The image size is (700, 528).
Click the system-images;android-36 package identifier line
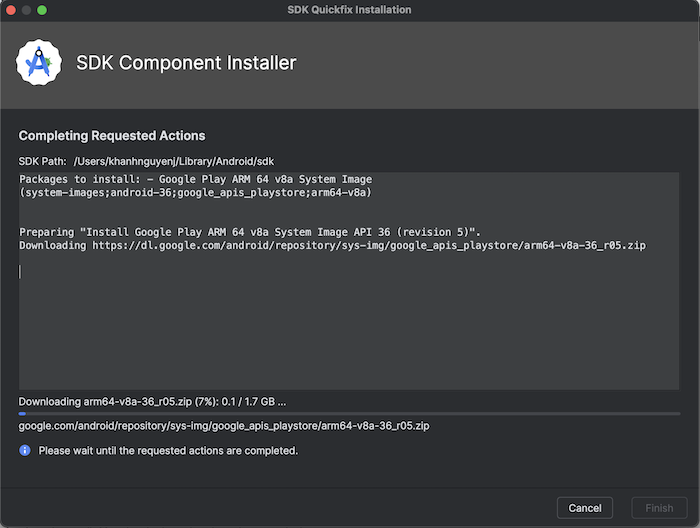(x=196, y=192)
